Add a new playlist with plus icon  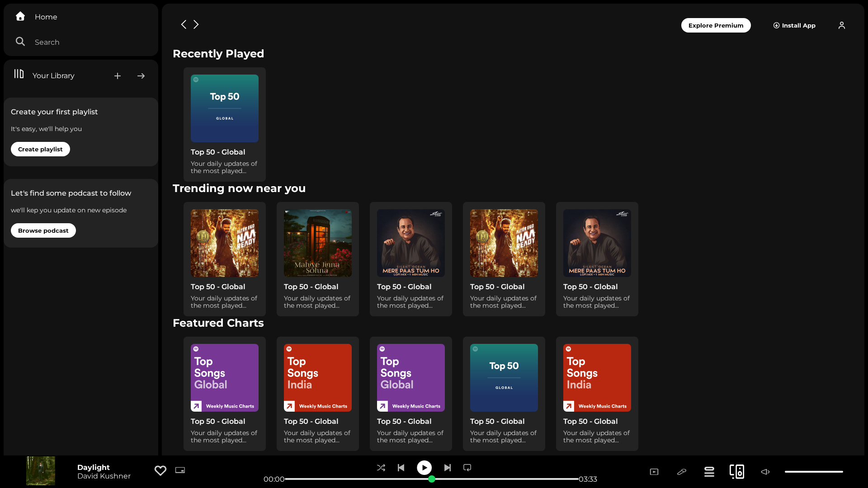click(118, 76)
